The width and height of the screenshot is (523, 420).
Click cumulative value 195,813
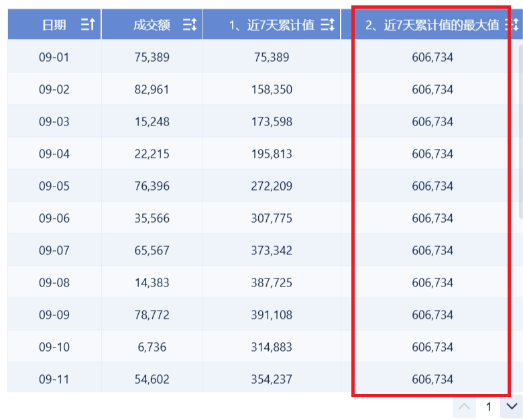pos(272,154)
